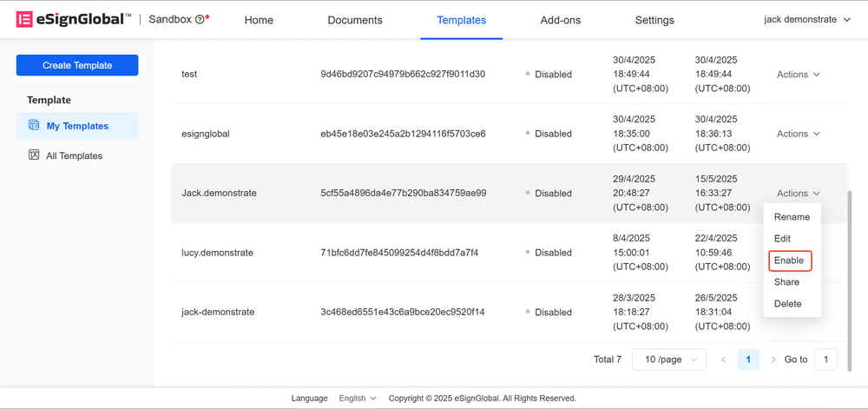The image size is (868, 409).
Task: Click the Go to page input field
Action: click(825, 360)
